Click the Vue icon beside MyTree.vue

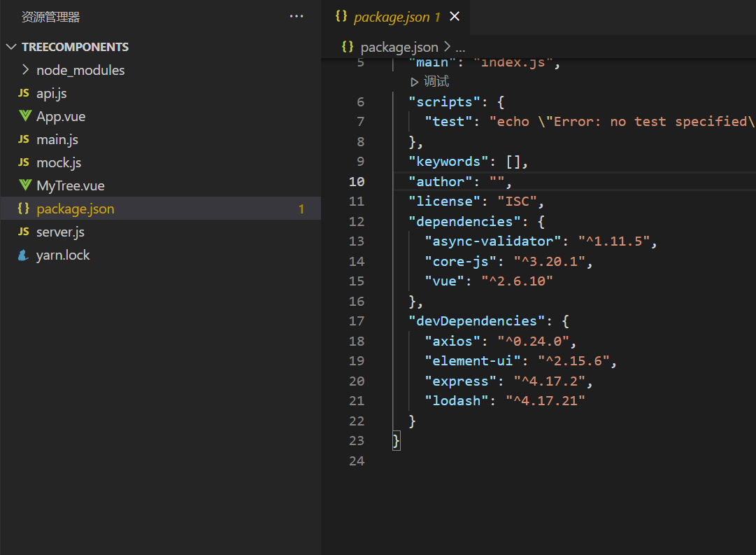pyautogui.click(x=24, y=185)
